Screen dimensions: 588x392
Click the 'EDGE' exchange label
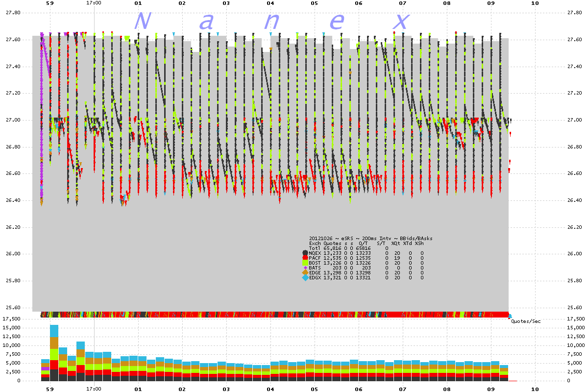tap(315, 272)
